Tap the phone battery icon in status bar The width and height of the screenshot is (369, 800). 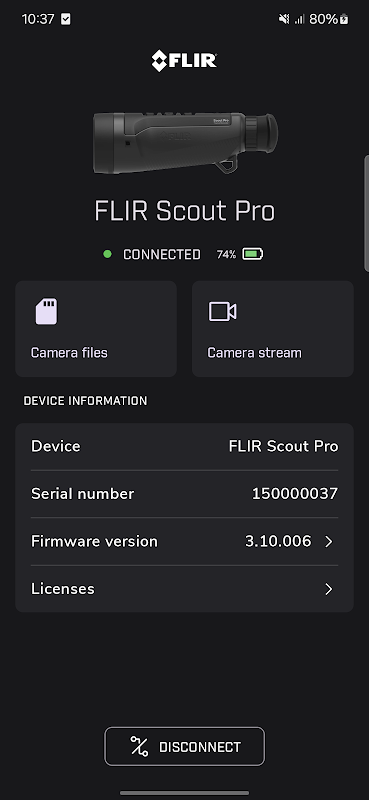(345, 19)
